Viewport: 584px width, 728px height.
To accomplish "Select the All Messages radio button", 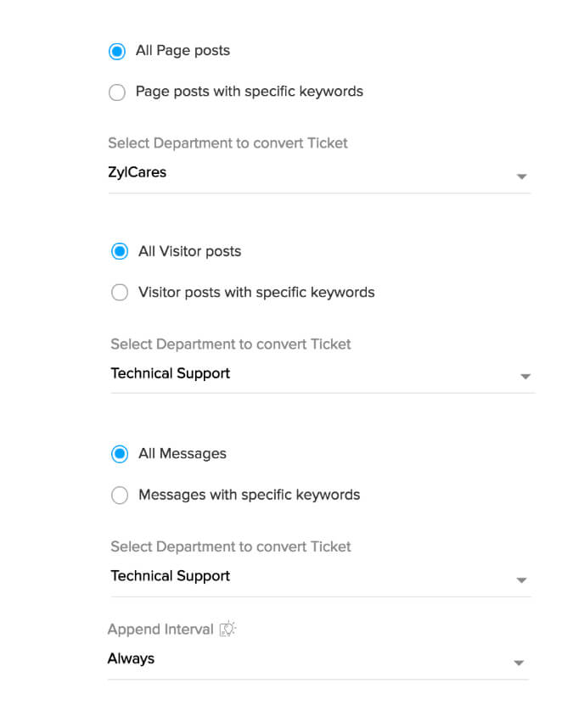I will click(120, 454).
